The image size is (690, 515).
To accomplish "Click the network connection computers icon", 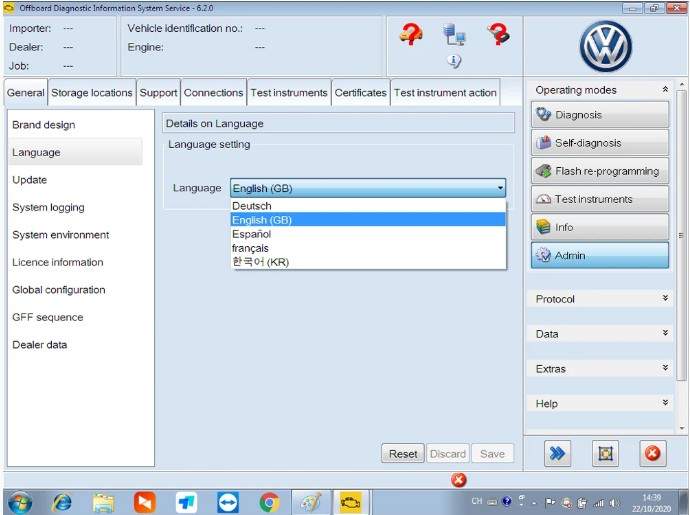I will click(x=454, y=35).
